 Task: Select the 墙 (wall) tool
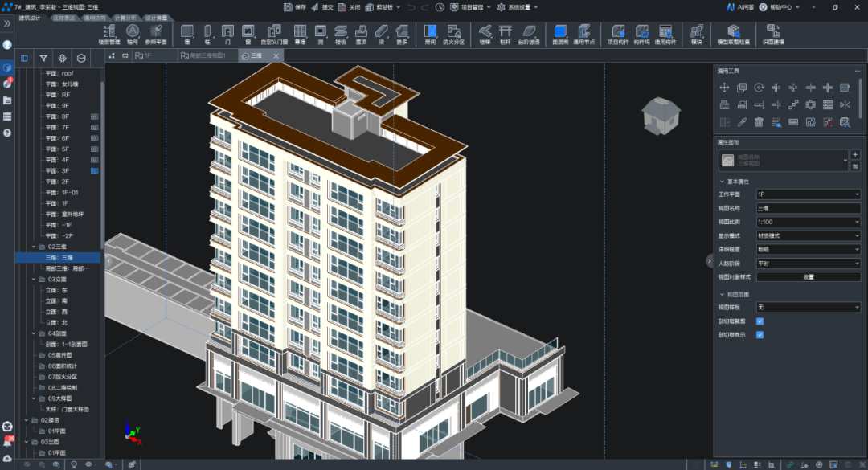point(187,33)
